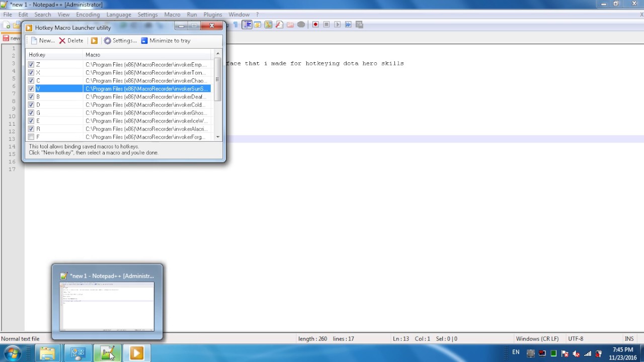This screenshot has width=644, height=362.
Task: Toggle the Indent Guide icon in Notepad++ toolbar
Action: coord(247,25)
